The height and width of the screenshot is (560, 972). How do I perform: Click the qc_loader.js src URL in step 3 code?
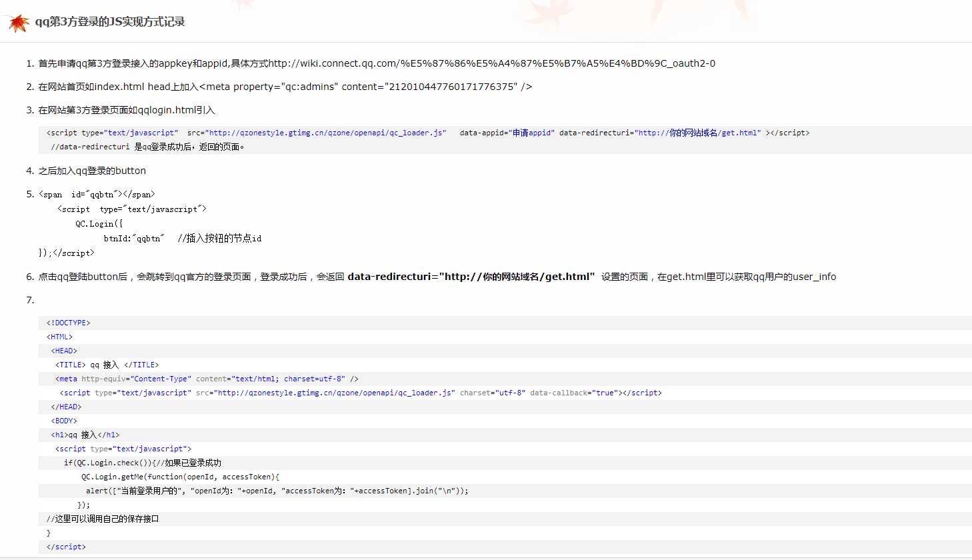[325, 133]
